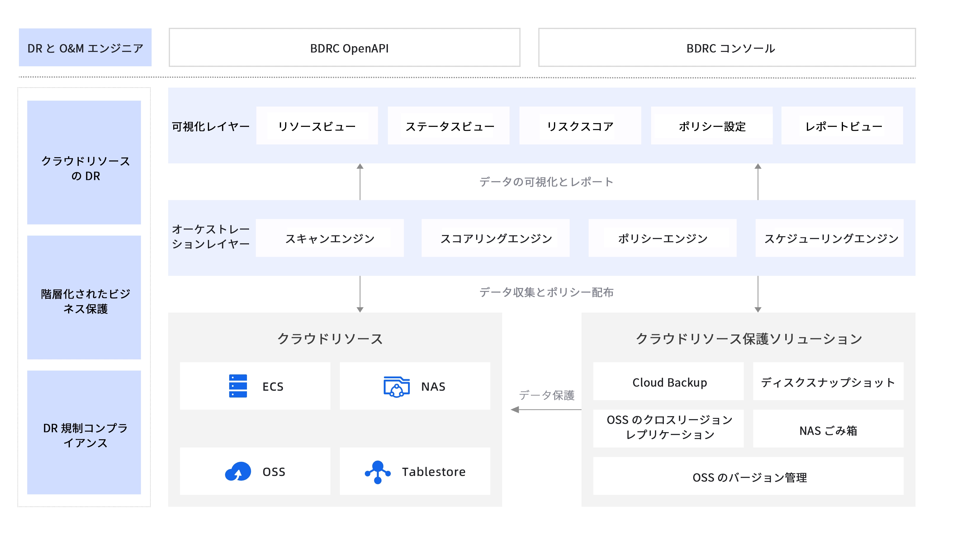Click the NAS folder icon
This screenshot has height=560, width=970.
396,387
